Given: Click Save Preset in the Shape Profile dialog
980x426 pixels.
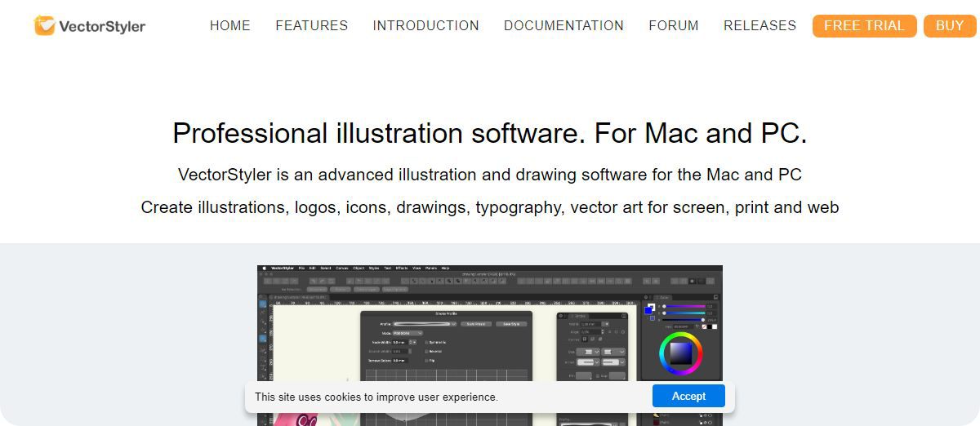Looking at the screenshot, I should (x=476, y=324).
